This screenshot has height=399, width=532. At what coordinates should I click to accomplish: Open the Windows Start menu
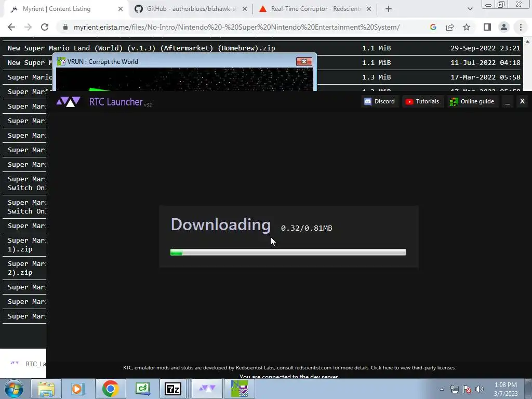14,389
